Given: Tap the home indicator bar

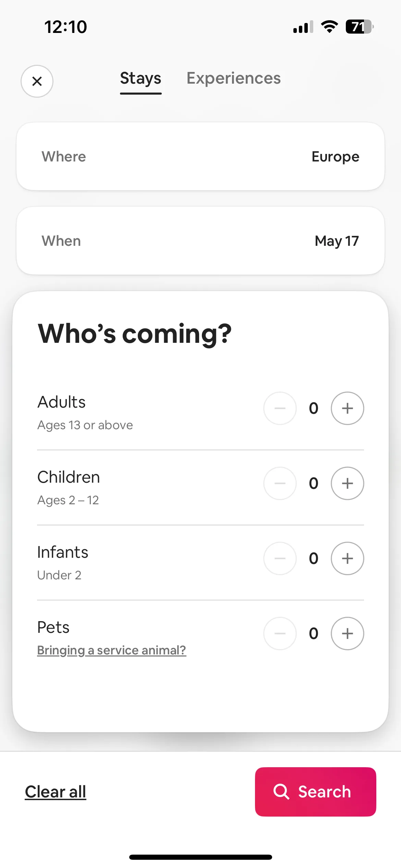Looking at the screenshot, I should point(200,857).
